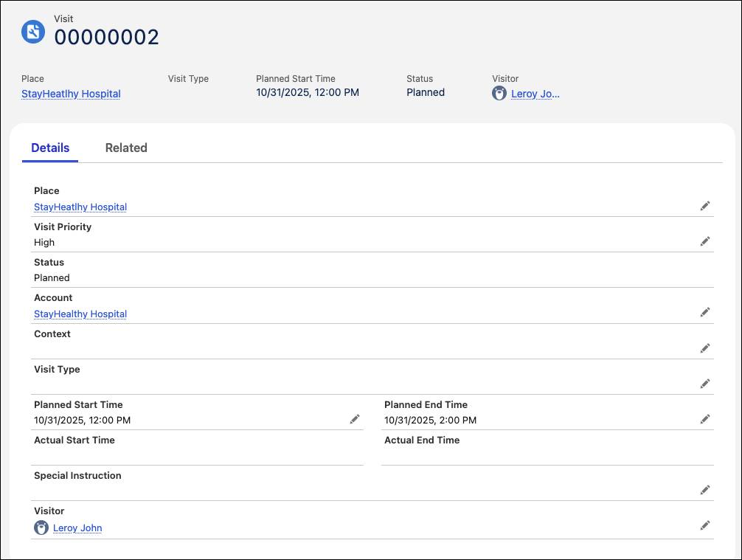The image size is (742, 560).
Task: Edit the Account field via its pencil icon
Action: pyautogui.click(x=705, y=312)
